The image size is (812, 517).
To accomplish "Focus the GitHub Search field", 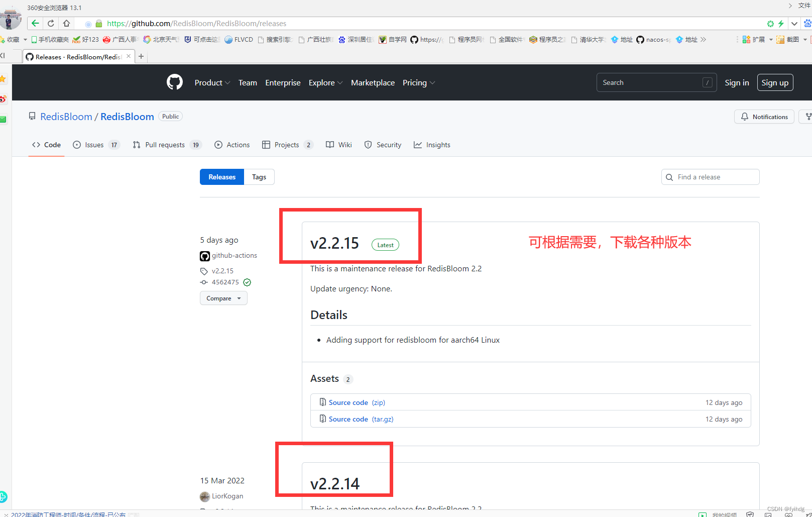I will click(x=656, y=82).
